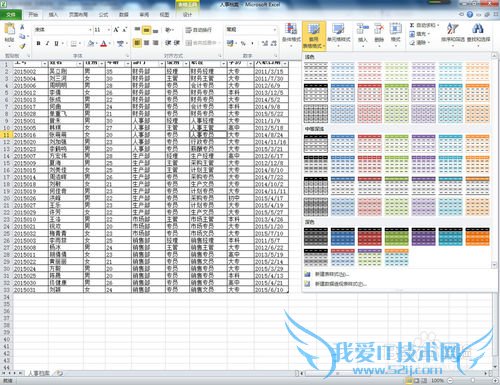Click the Format Painter brush icon
This screenshot has height=385, width=500.
[x=22, y=46]
